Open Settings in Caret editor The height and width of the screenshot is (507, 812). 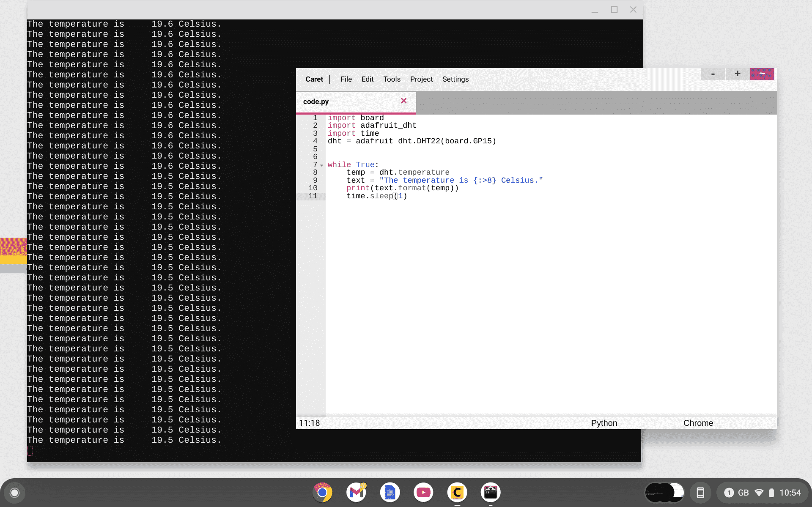click(455, 79)
